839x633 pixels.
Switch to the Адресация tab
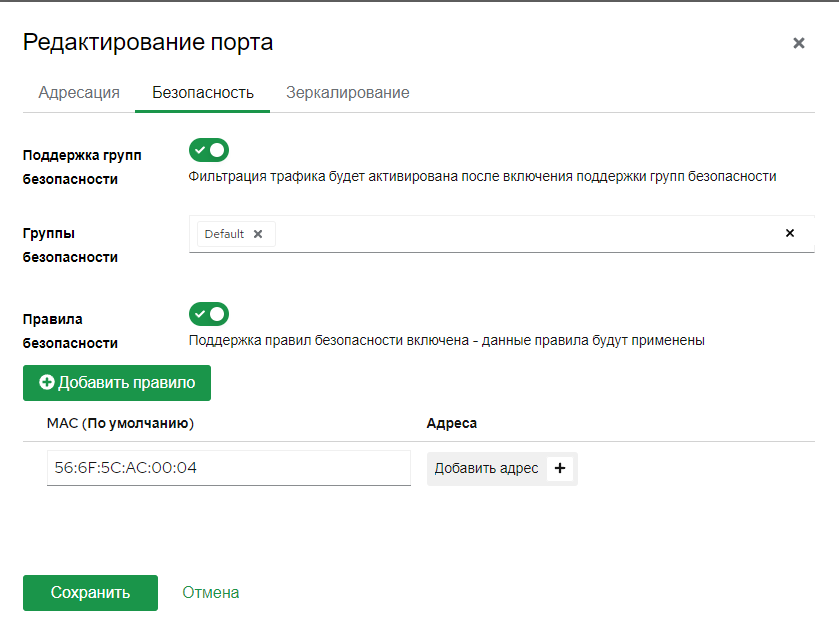pyautogui.click(x=79, y=93)
